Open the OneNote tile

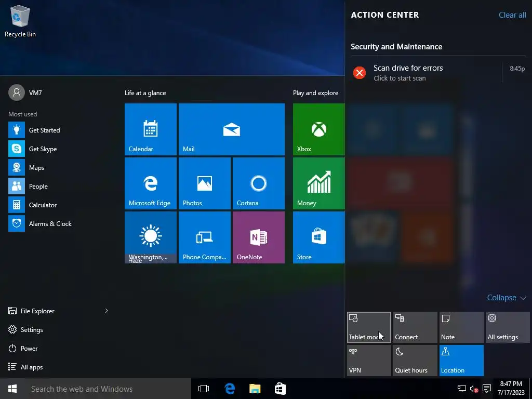pyautogui.click(x=259, y=237)
